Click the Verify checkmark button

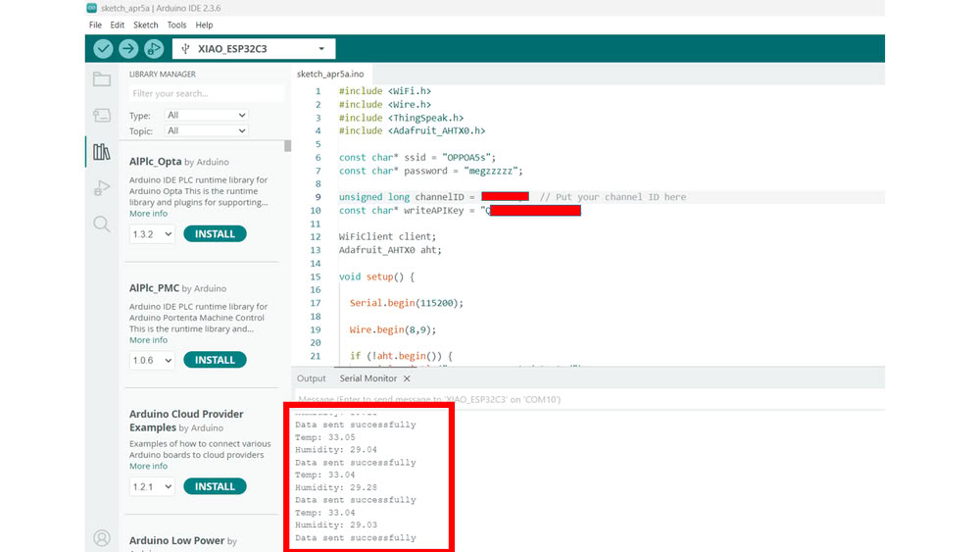click(x=103, y=49)
